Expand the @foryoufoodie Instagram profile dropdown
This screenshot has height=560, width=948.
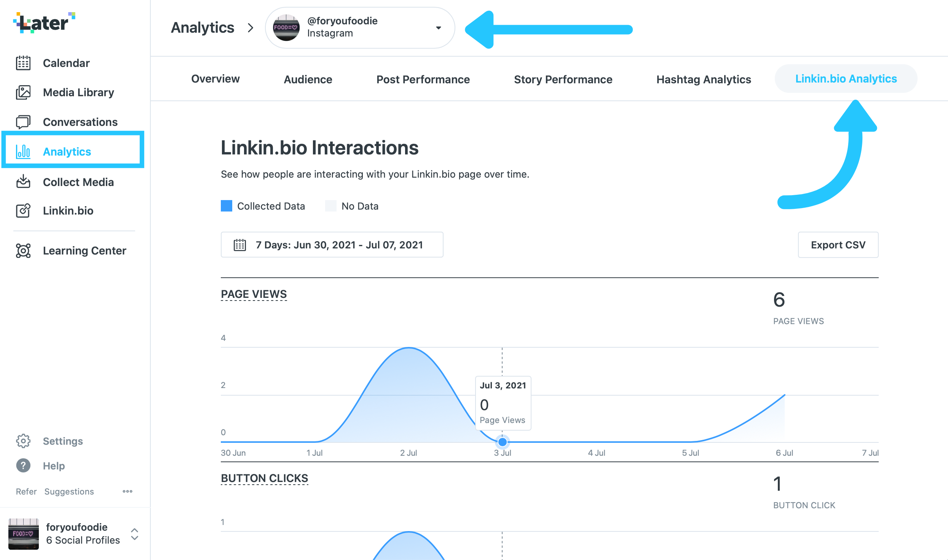point(439,28)
